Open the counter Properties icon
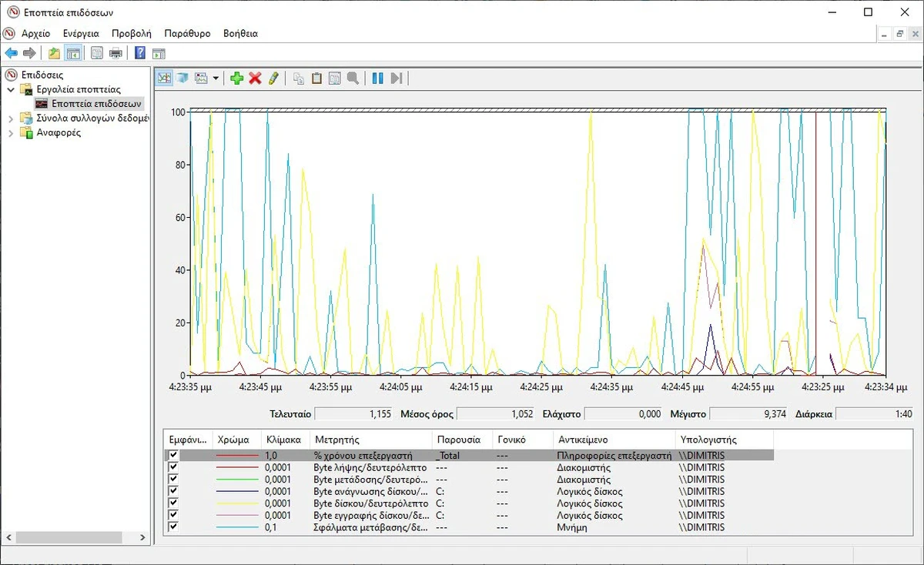The width and height of the screenshot is (924, 565). [334, 78]
